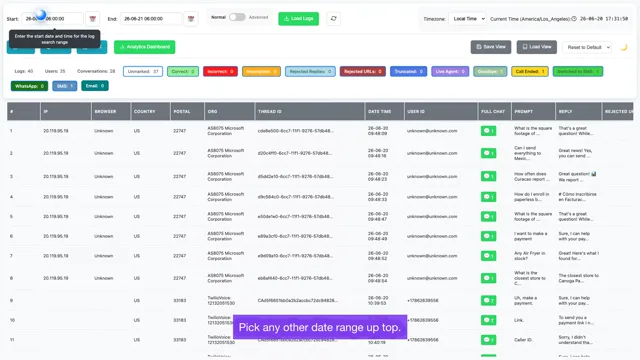Sort by the PROMPT column header
This screenshot has width=640, height=360.
point(533,111)
